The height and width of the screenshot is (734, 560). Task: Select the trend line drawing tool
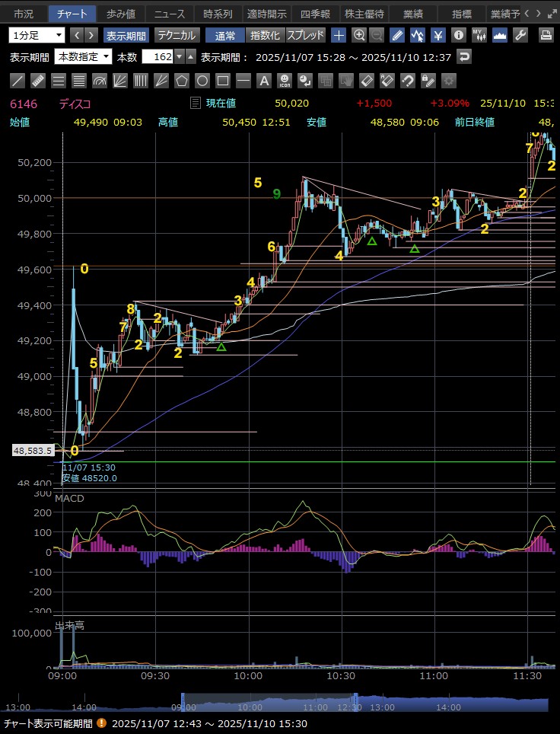point(18,80)
